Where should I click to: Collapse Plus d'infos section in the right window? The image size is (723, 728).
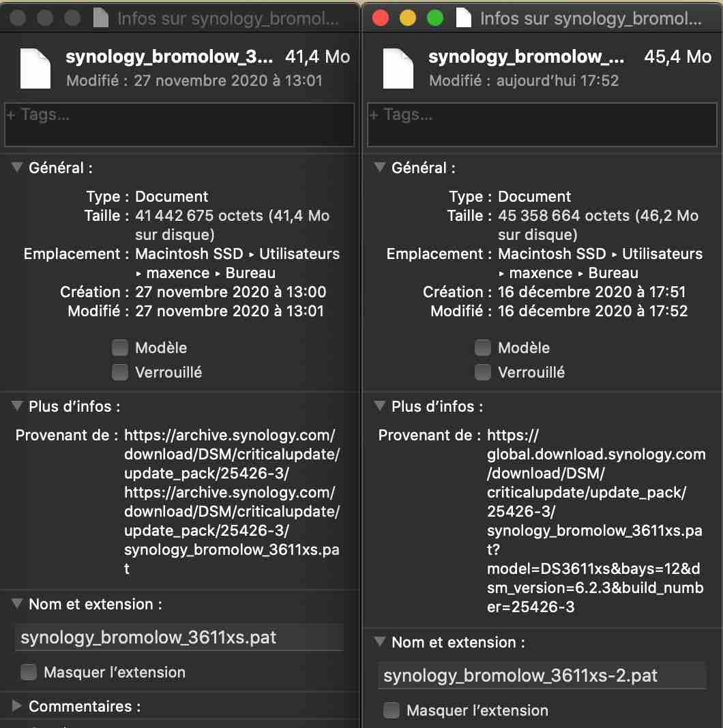[380, 406]
